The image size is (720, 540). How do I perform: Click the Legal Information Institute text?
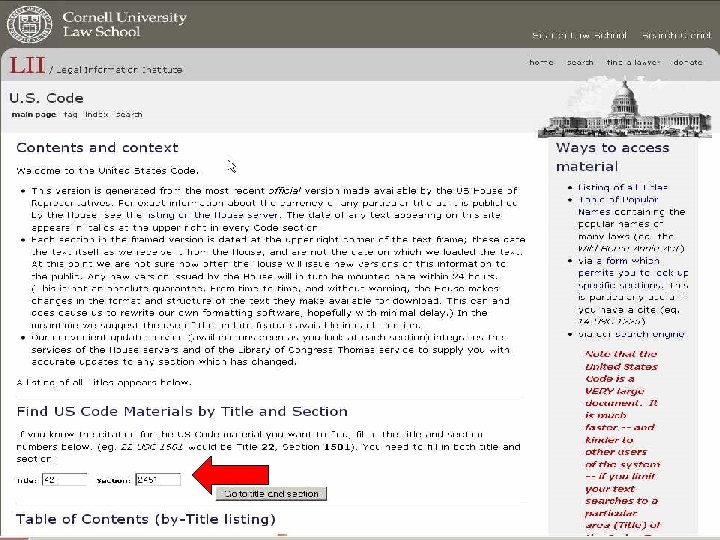pyautogui.click(x=119, y=70)
